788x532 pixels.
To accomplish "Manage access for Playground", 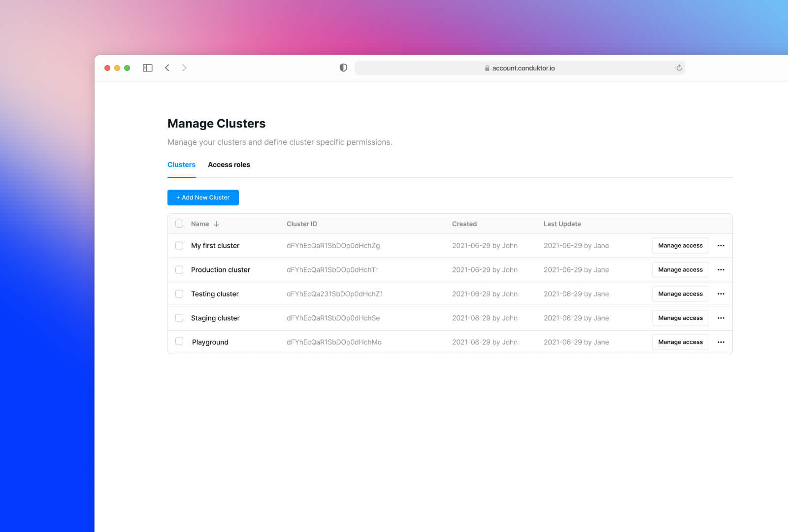I will [x=681, y=342].
